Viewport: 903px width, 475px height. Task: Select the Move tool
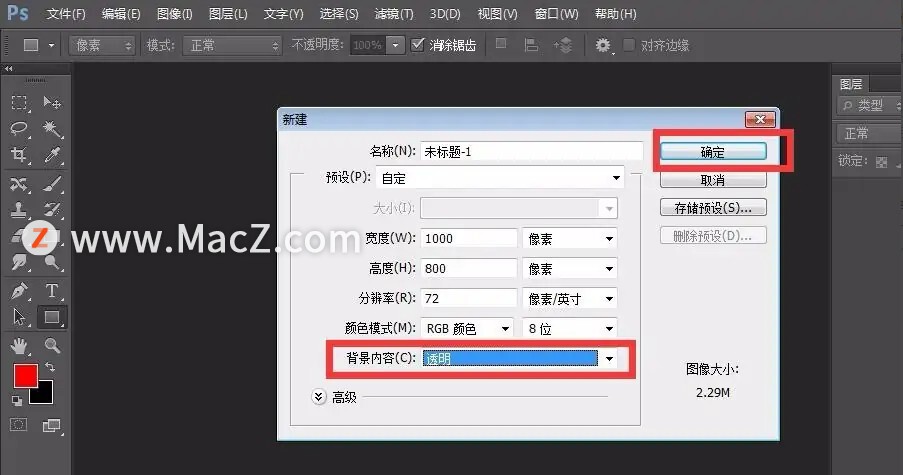click(52, 102)
